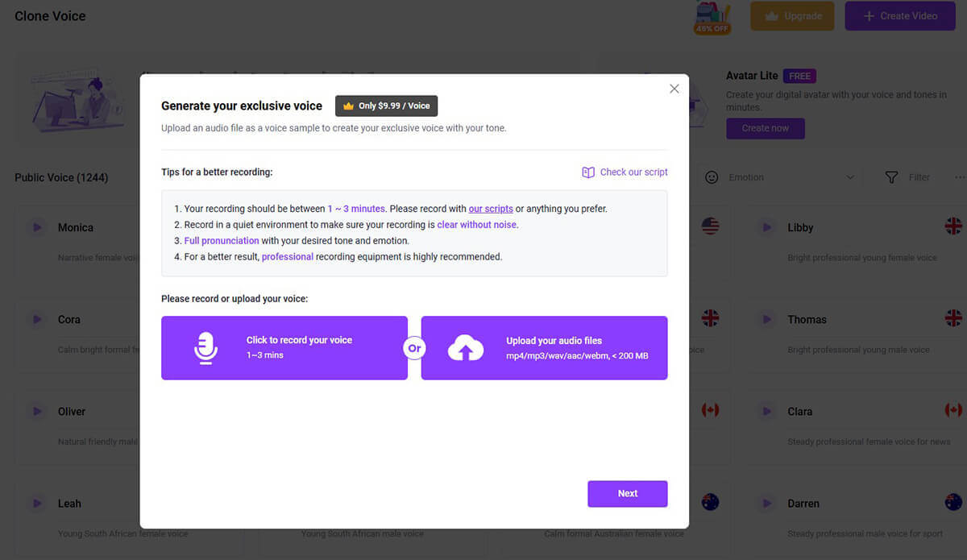Play the Darren voice sample

[x=767, y=504]
